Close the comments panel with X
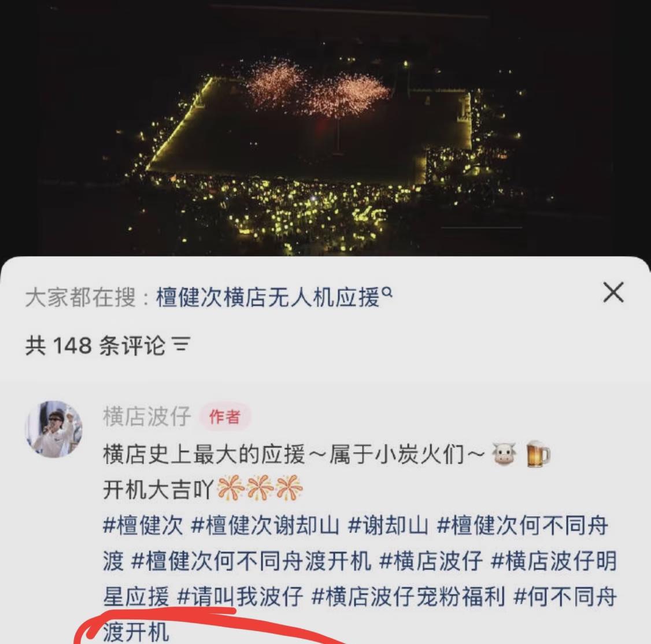Image resolution: width=651 pixels, height=644 pixels. tap(613, 293)
